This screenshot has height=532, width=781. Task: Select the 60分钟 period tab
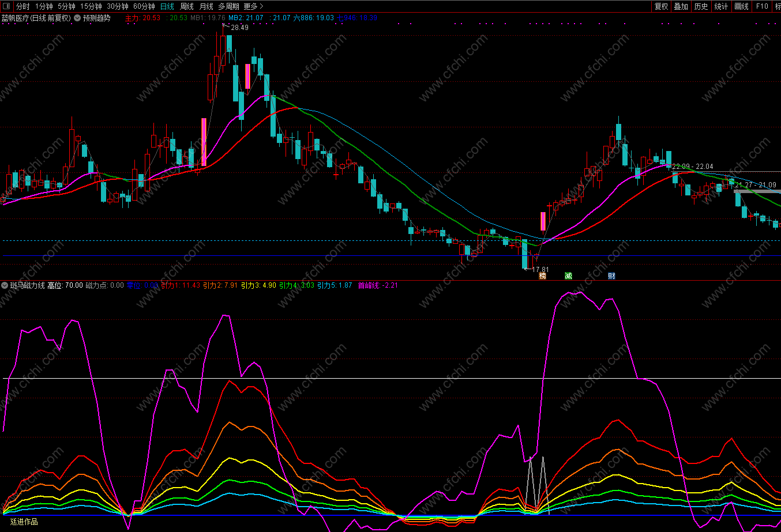pos(144,6)
